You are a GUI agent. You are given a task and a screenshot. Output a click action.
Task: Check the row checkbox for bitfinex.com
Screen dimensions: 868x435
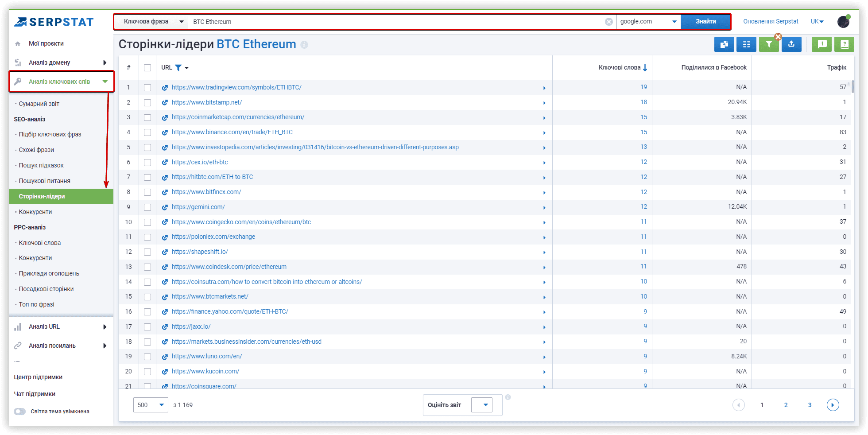[x=147, y=192]
